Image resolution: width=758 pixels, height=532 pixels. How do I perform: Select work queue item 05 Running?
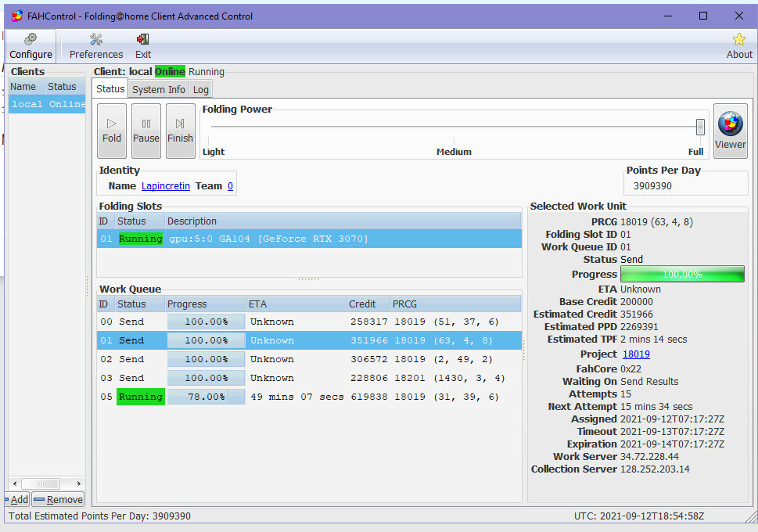click(x=309, y=397)
